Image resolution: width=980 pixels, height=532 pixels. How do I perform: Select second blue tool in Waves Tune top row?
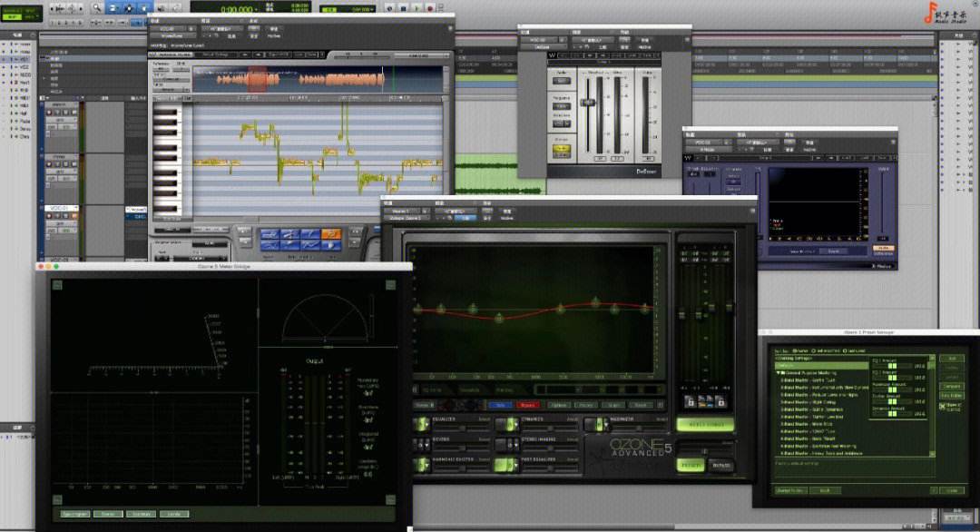[290, 234]
